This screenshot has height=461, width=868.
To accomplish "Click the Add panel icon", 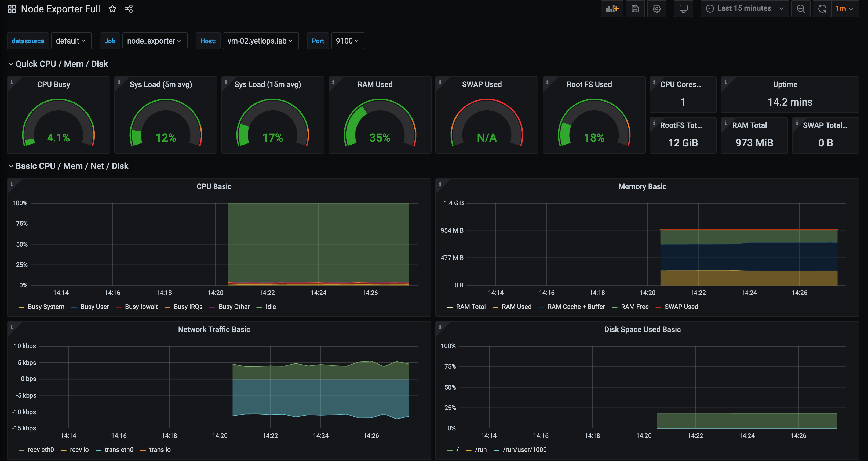I will (x=612, y=8).
